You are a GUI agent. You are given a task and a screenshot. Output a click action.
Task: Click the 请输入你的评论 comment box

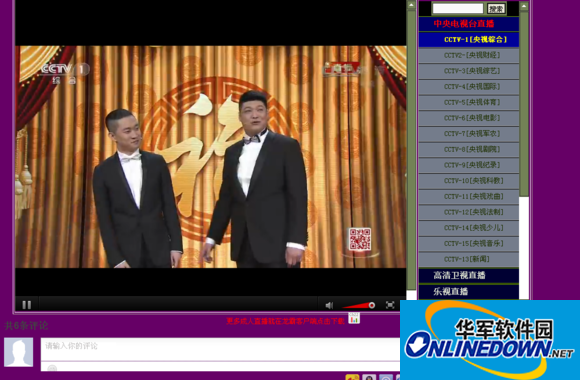(x=220, y=349)
